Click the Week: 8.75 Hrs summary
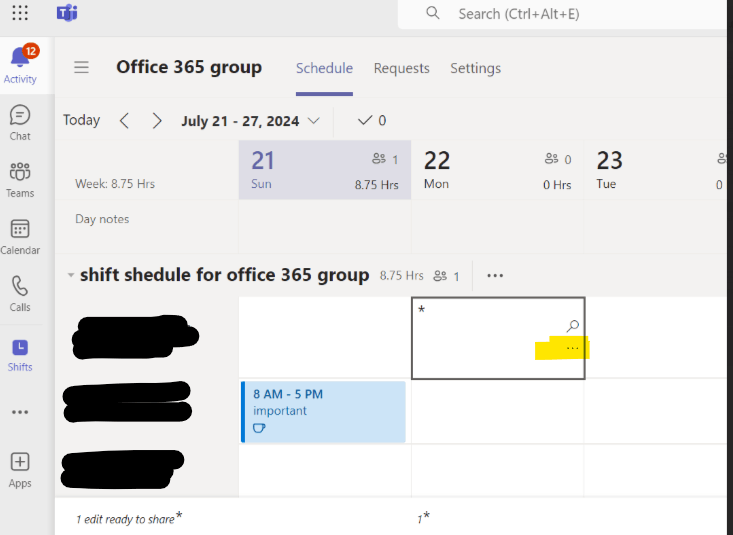 [115, 184]
